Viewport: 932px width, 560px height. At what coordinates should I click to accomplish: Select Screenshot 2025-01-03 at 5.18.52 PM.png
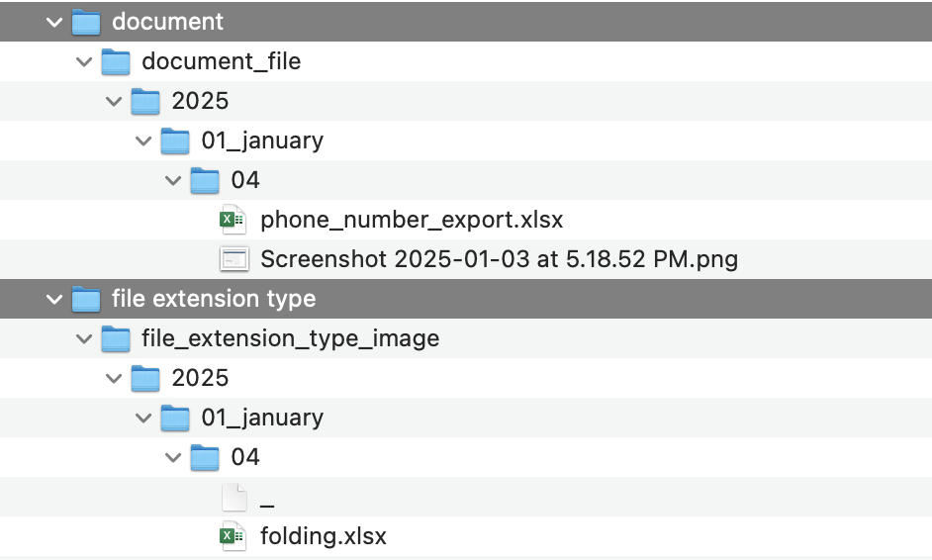[x=500, y=259]
